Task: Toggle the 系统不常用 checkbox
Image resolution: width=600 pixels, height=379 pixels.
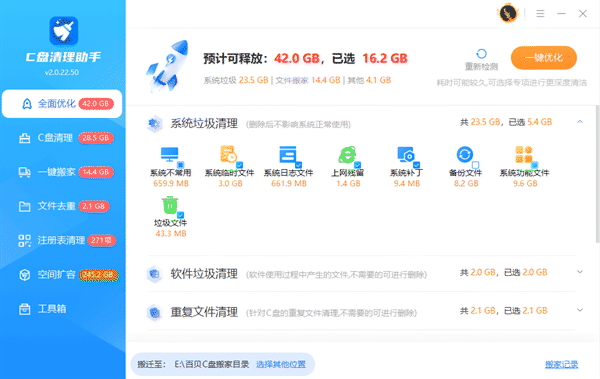Action: click(181, 165)
